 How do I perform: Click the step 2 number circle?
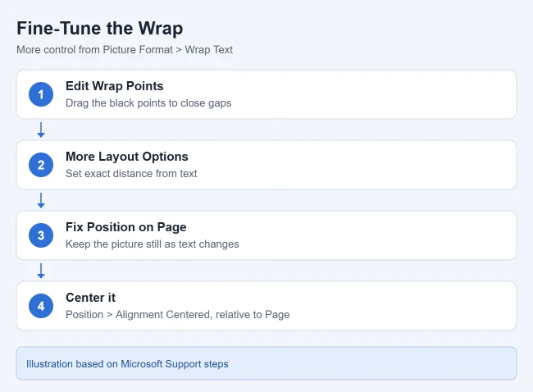click(41, 165)
